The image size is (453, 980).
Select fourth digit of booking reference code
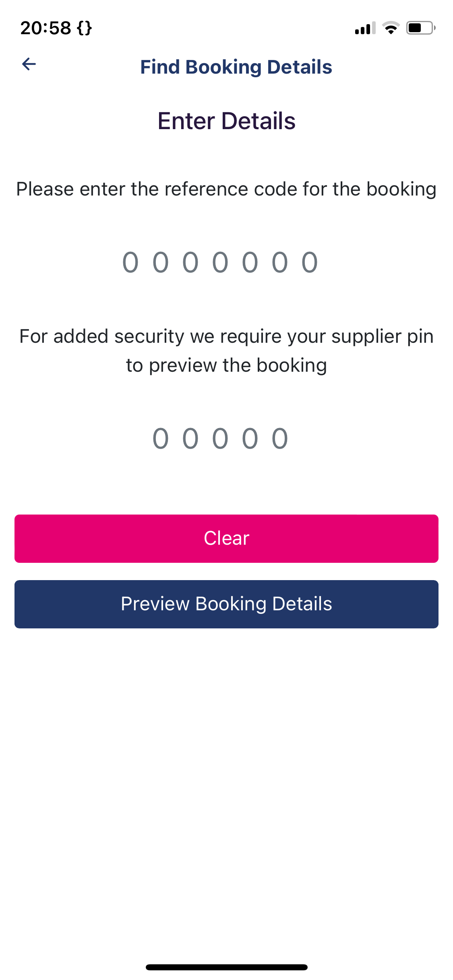[x=220, y=262]
